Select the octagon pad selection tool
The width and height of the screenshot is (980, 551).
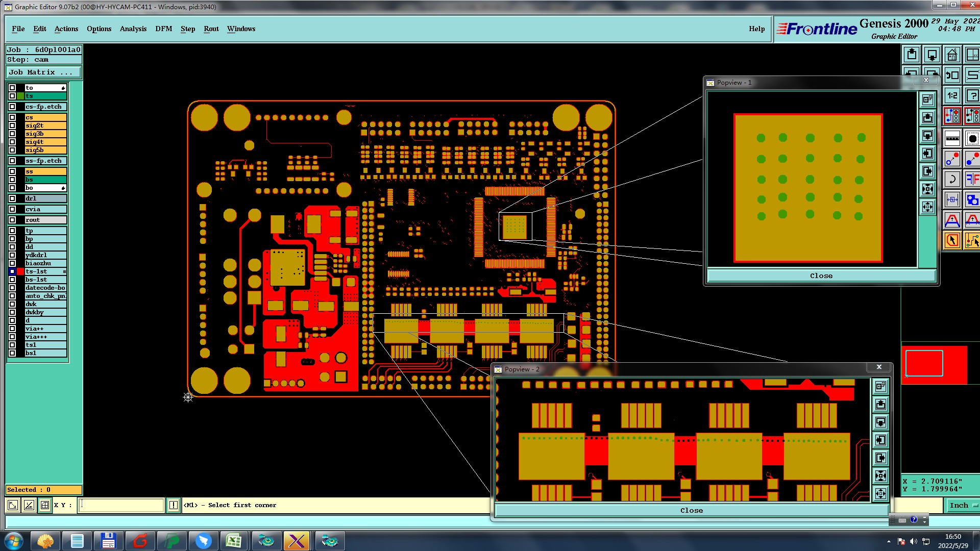pyautogui.click(x=972, y=138)
